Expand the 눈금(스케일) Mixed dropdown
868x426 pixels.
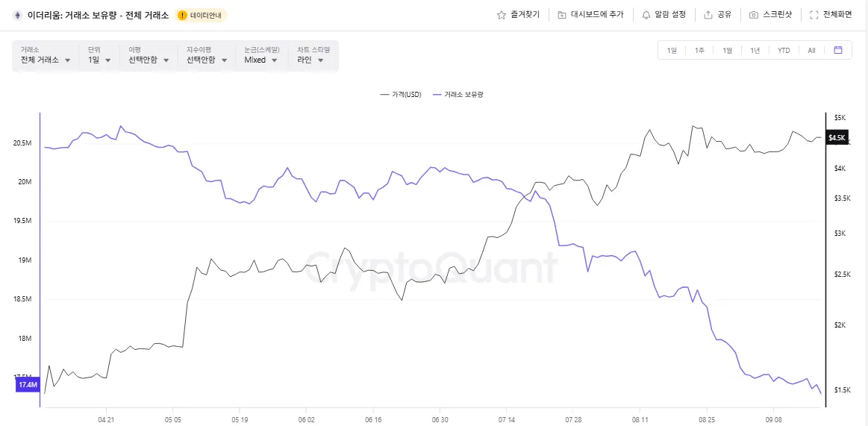pyautogui.click(x=261, y=60)
